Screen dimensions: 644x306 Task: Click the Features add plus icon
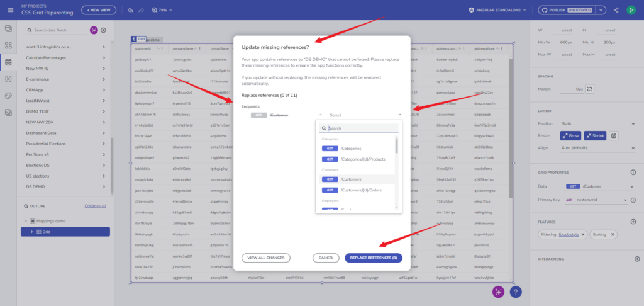633,222
